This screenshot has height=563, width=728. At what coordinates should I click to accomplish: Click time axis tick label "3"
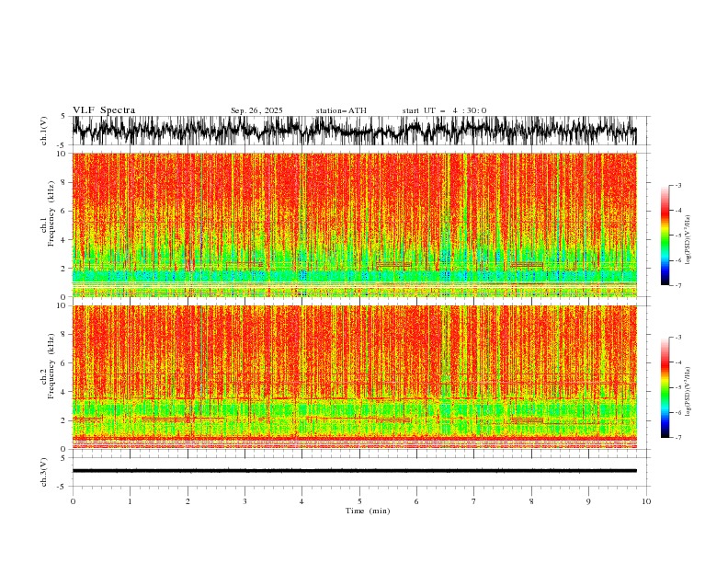[245, 501]
